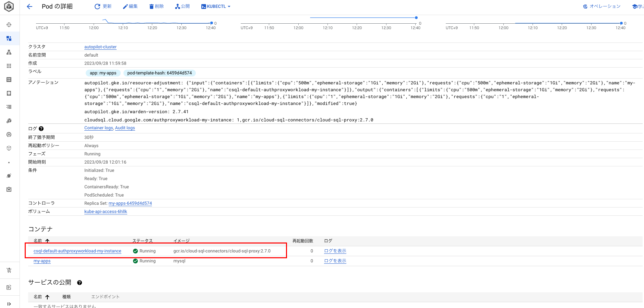Open the Services hierarchy sidebar icon

[x=9, y=52]
